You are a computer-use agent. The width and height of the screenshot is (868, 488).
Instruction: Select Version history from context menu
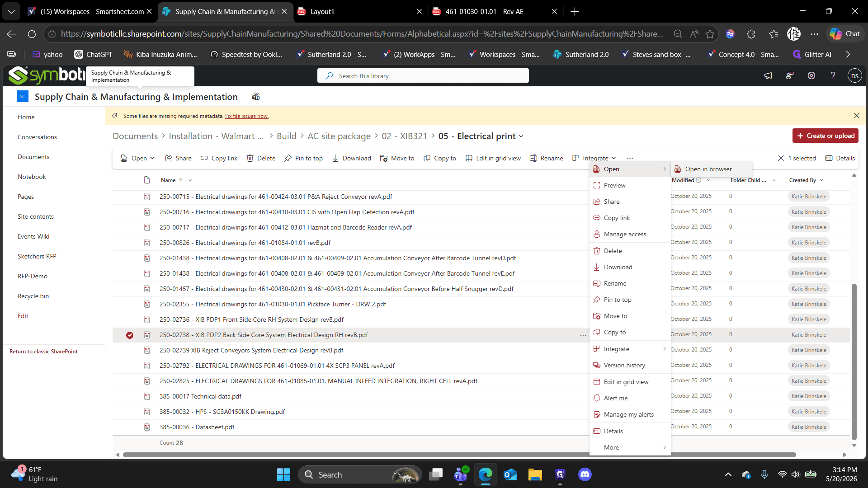point(630,365)
